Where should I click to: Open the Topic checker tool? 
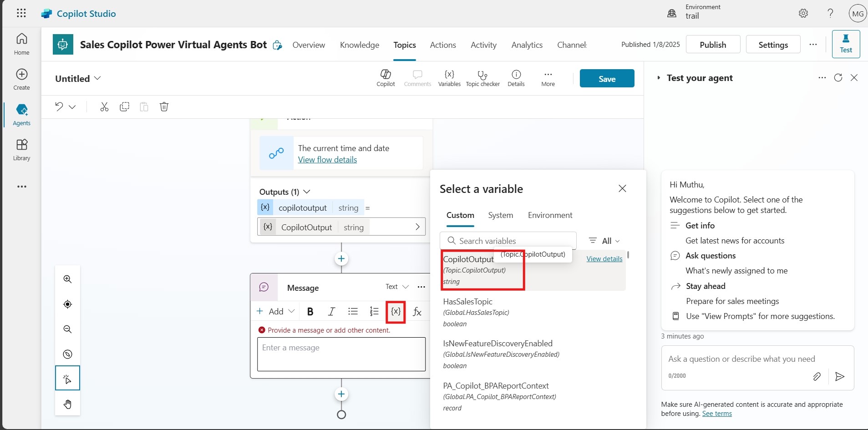tap(482, 78)
